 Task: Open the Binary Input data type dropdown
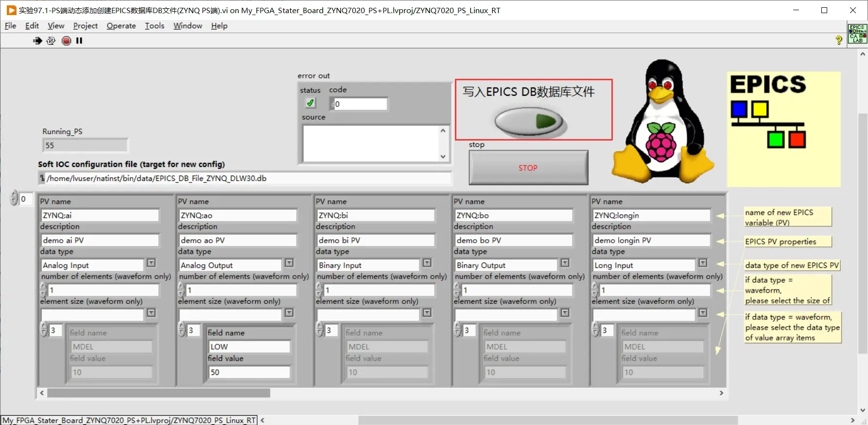click(427, 263)
